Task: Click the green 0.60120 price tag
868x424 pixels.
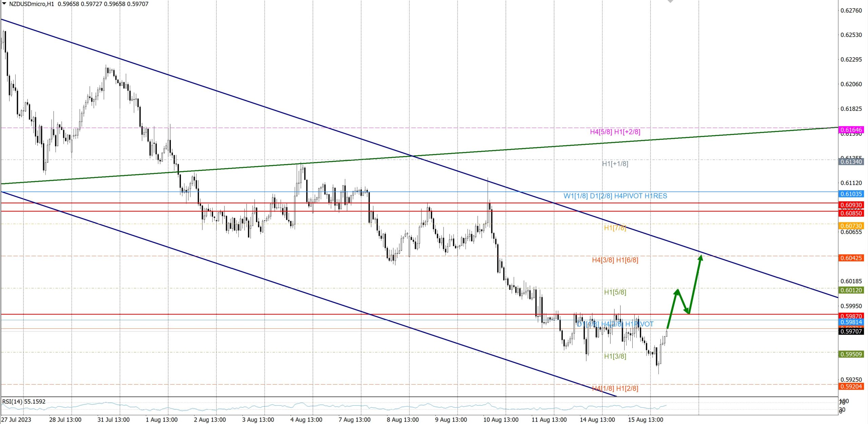Action: coord(851,290)
